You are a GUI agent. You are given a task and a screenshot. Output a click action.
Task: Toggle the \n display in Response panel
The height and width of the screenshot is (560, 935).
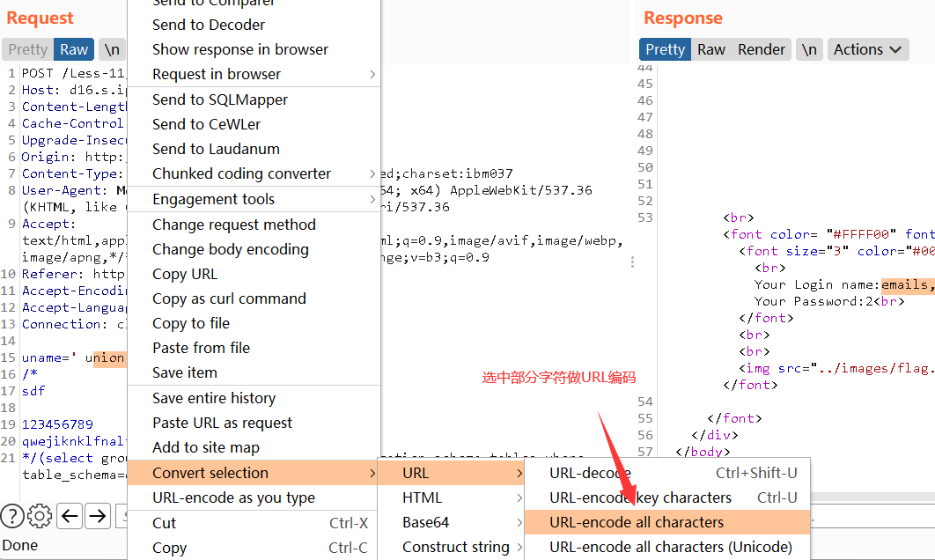click(809, 50)
